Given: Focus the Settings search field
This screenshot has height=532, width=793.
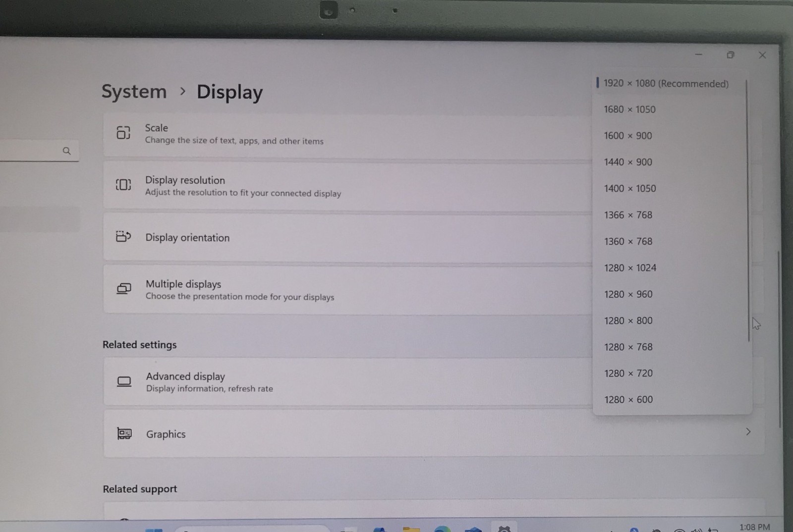Looking at the screenshot, I should pyautogui.click(x=39, y=151).
